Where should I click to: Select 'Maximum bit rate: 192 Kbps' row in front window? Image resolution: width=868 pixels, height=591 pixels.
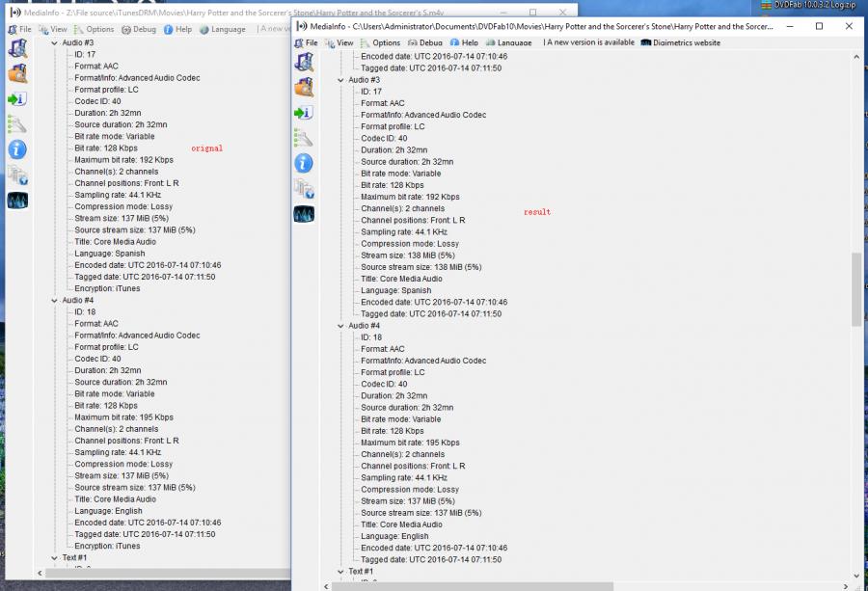pos(410,197)
